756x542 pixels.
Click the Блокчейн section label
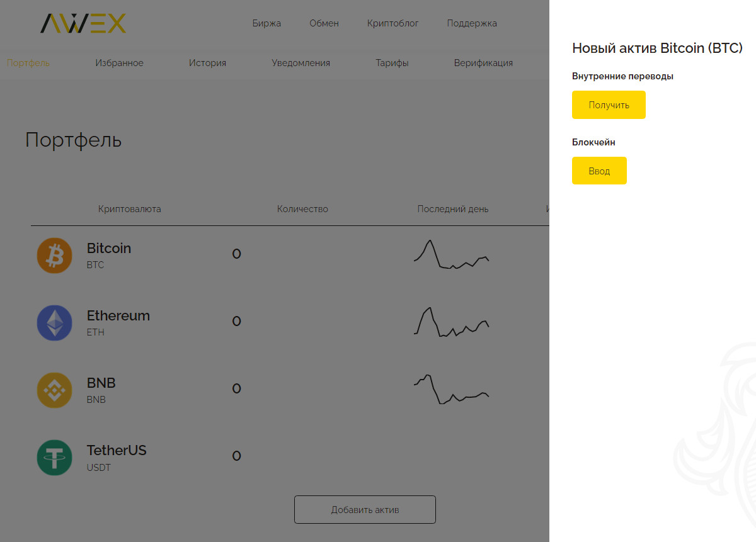[593, 142]
